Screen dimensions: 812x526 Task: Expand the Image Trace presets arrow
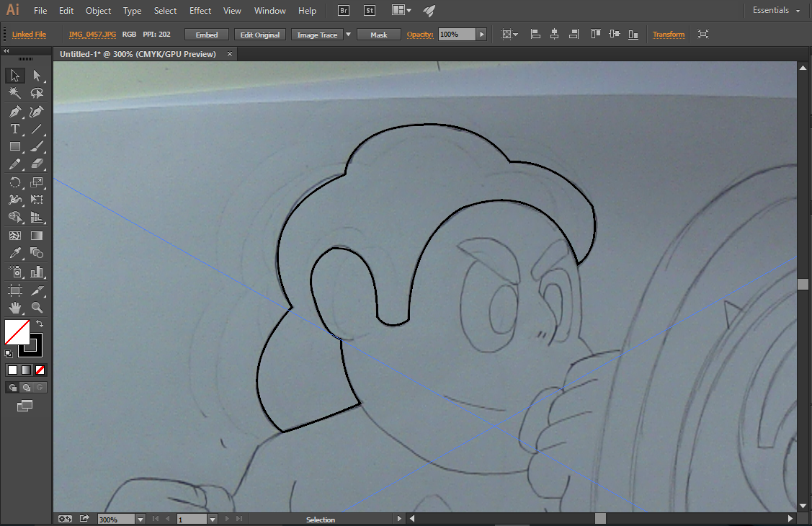pyautogui.click(x=349, y=35)
